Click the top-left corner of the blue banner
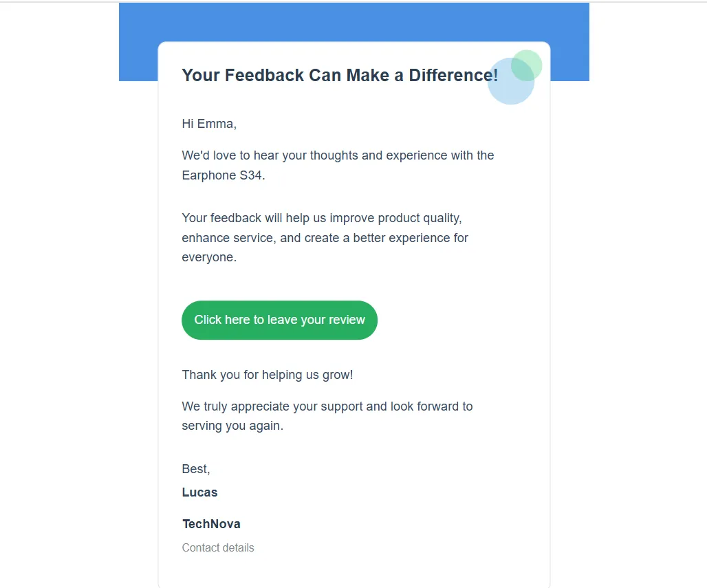The width and height of the screenshot is (707, 588). tap(127, 10)
